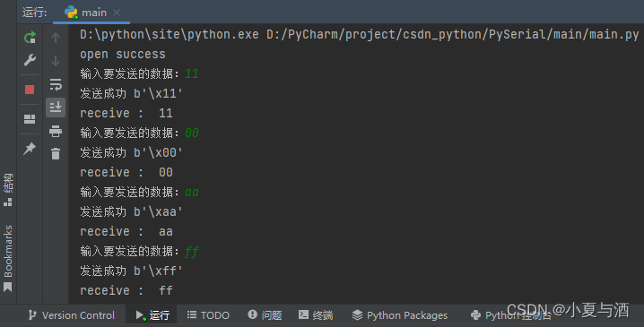The height and width of the screenshot is (327, 644).
Task: Open the Python Packages tool window
Action: pyautogui.click(x=400, y=315)
